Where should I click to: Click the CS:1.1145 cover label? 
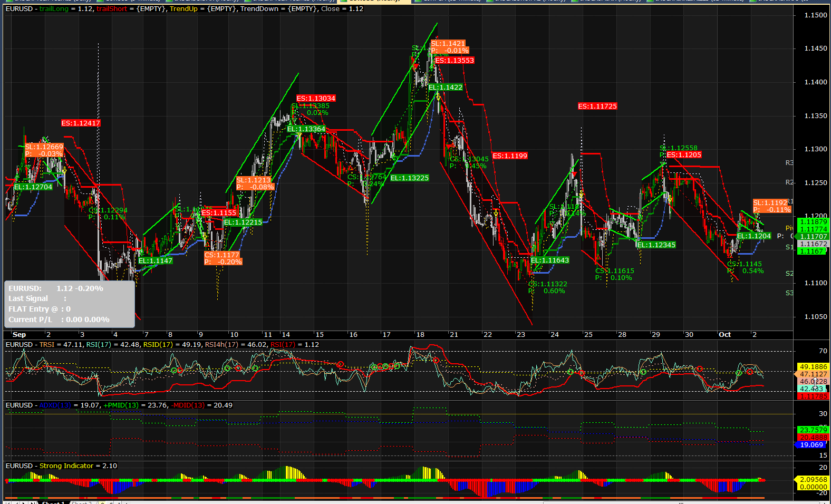point(745,264)
